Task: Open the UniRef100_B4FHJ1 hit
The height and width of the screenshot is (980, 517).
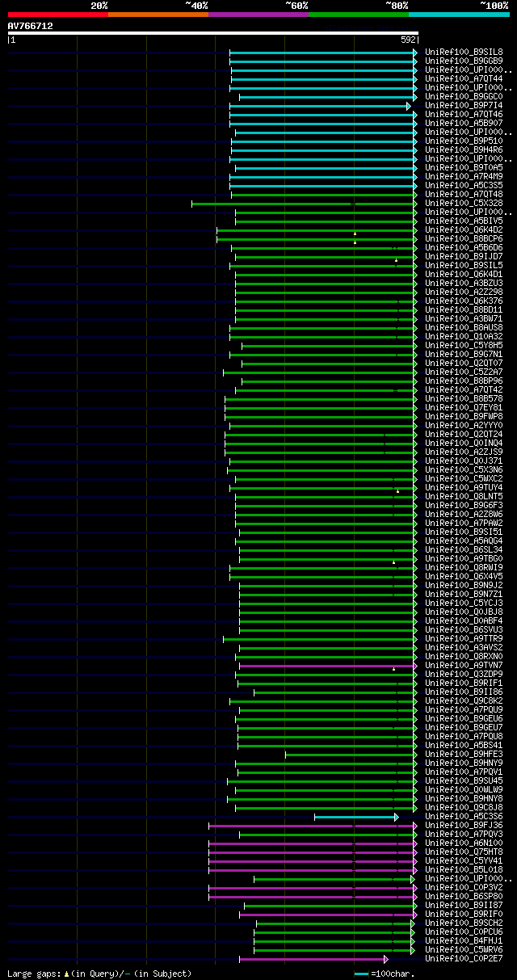Action: coord(464,941)
